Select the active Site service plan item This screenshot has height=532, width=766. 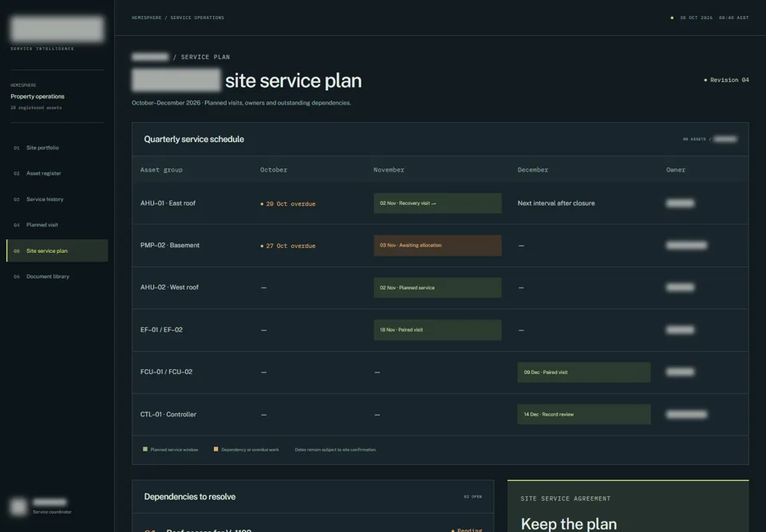[57, 250]
